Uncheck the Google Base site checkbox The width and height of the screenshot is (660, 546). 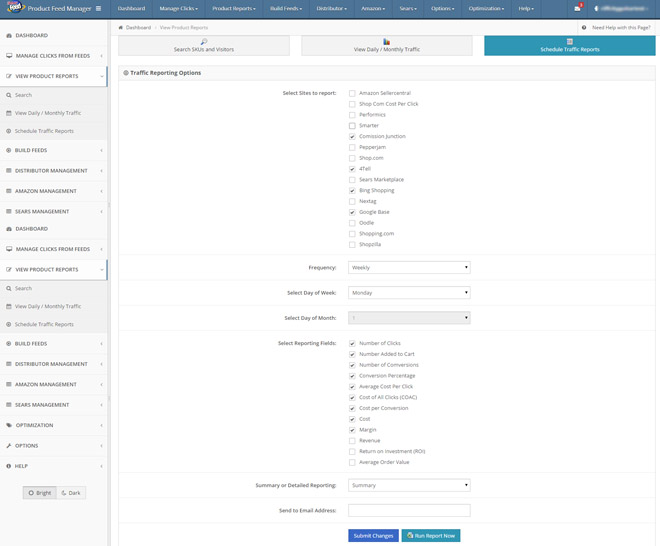click(x=352, y=212)
